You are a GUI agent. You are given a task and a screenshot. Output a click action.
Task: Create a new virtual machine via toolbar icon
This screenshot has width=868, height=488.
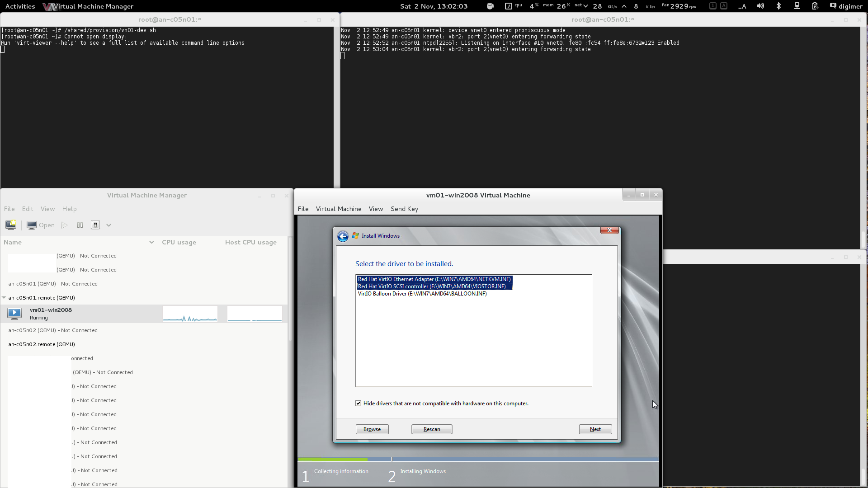click(x=11, y=225)
